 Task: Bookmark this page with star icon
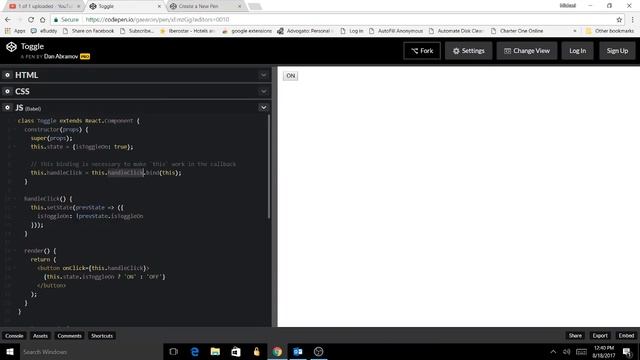tap(619, 19)
